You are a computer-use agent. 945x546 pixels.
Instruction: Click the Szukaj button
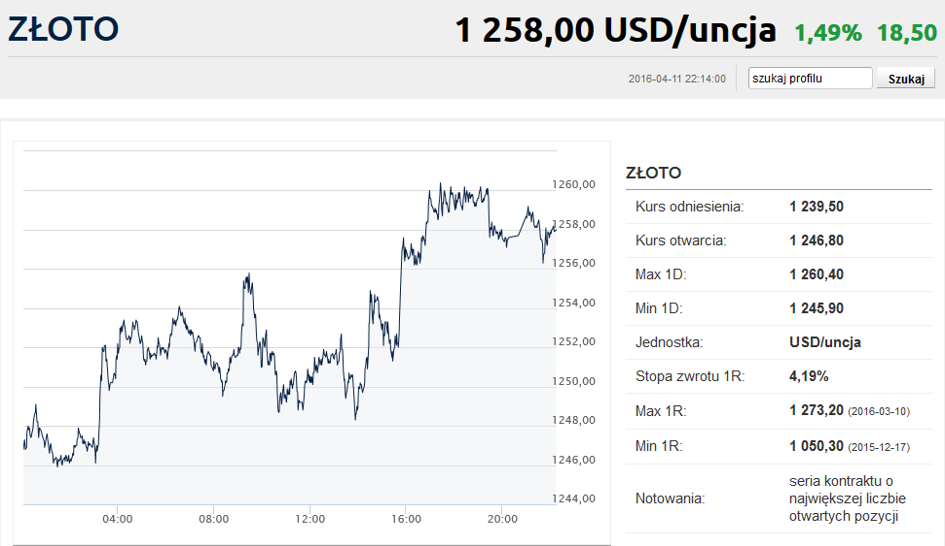pyautogui.click(x=906, y=78)
